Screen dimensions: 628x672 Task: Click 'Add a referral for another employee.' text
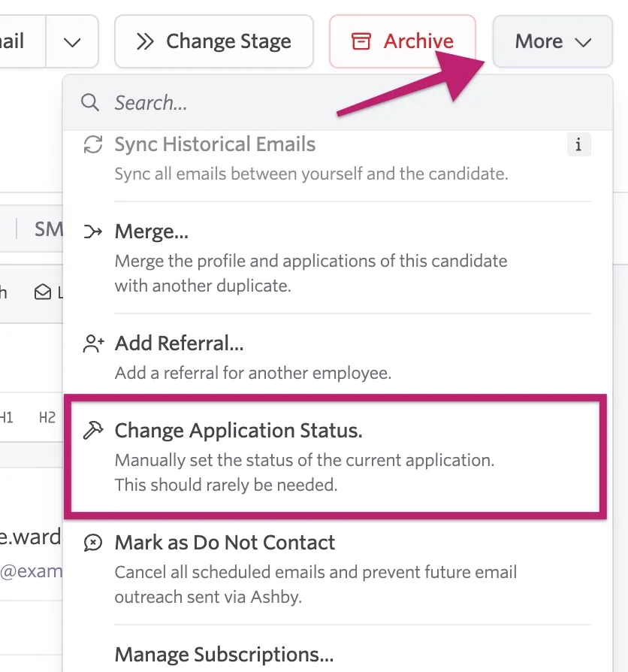(x=253, y=373)
